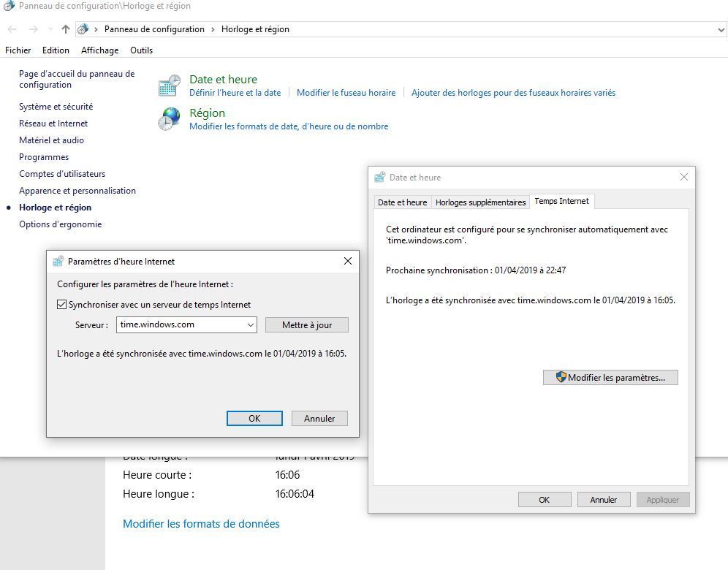Click the Heure longue value 16:06:04
This screenshot has height=570, width=728.
[x=295, y=494]
